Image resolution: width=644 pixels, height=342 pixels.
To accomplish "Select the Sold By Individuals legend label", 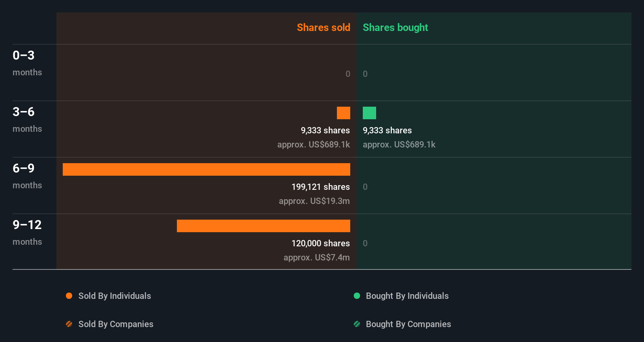I will (115, 296).
